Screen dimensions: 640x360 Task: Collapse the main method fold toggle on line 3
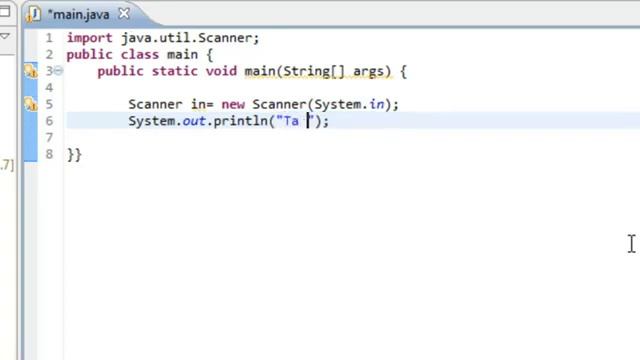pos(59,71)
